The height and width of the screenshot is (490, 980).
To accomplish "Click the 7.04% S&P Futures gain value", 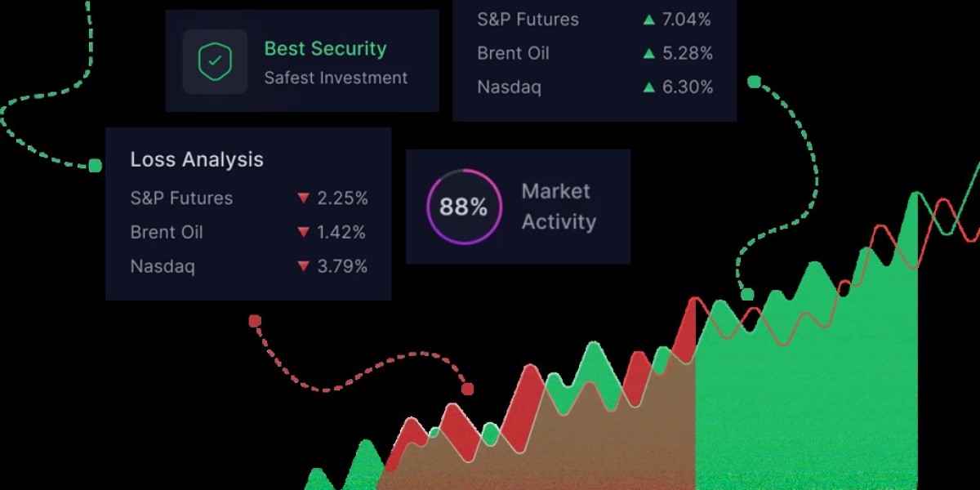I will coord(687,20).
